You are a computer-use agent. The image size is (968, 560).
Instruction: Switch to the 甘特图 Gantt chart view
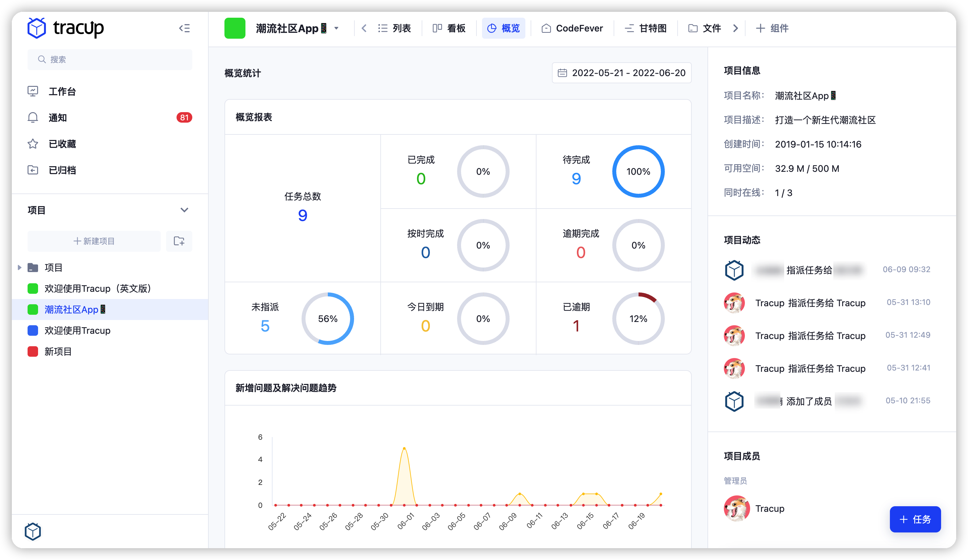coord(646,28)
